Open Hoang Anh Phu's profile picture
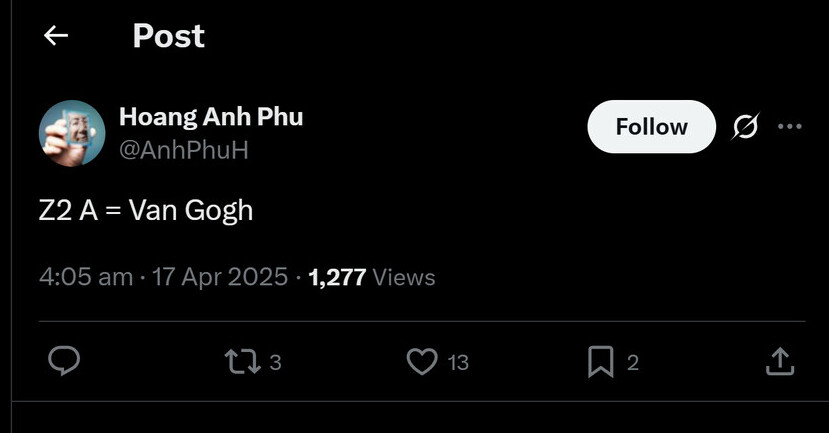Viewport: 829px width, 433px height. (x=72, y=133)
